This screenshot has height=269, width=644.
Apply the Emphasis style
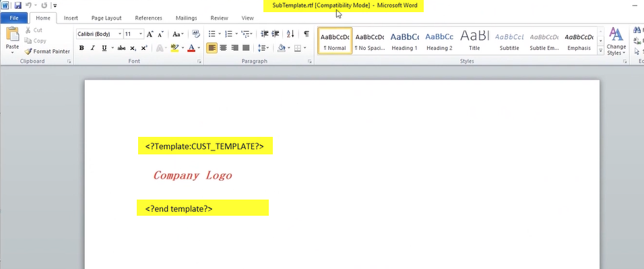pyautogui.click(x=579, y=40)
